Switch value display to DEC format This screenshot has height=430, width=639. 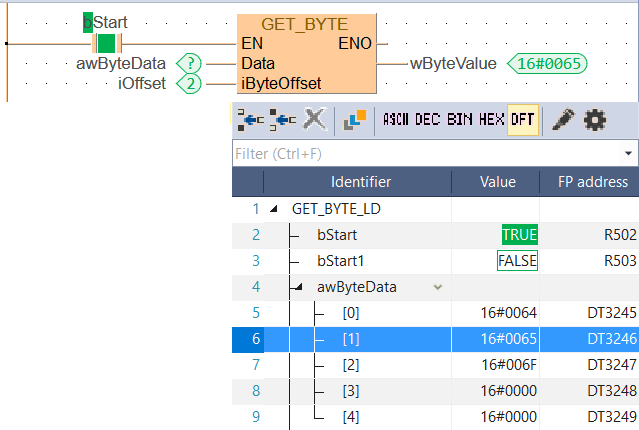coord(429,120)
